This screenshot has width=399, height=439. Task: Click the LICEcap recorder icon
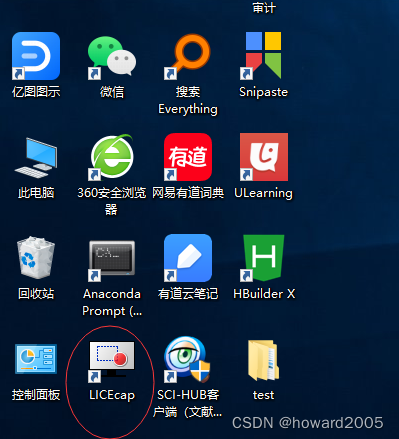click(112, 362)
